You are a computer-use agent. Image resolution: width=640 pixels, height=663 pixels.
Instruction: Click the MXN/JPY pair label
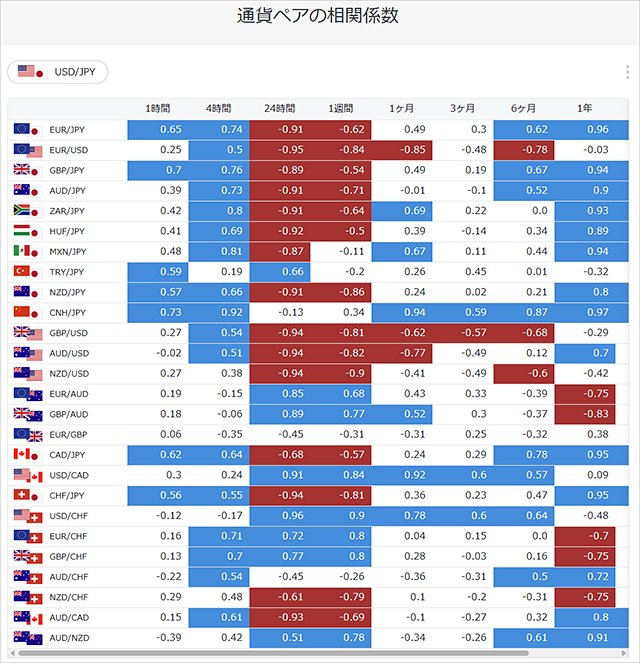click(68, 252)
